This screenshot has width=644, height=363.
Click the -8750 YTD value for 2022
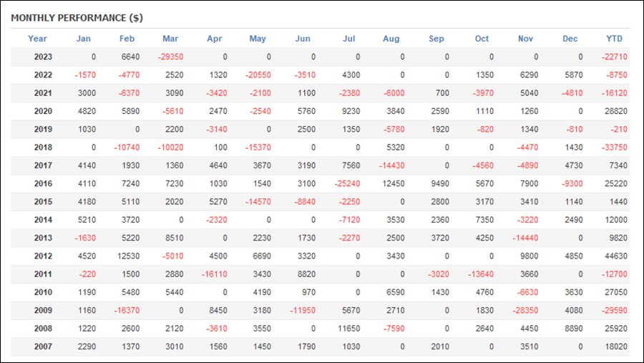(617, 75)
